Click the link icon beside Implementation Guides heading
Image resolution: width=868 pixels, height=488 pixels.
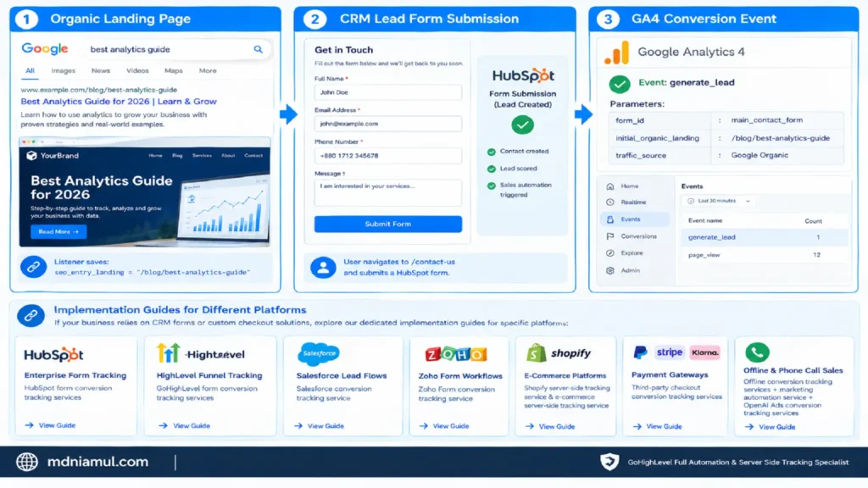coord(31,316)
